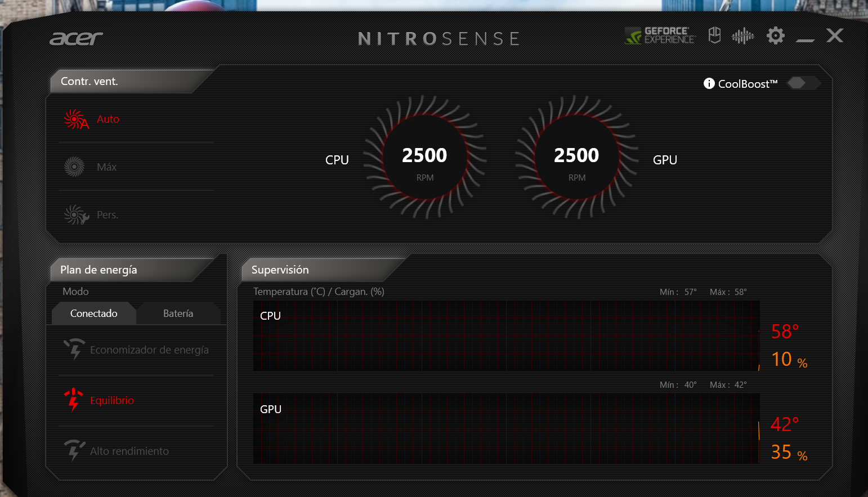Viewport: 868px width, 497px height.
Task: Minimize the NitroSense window
Action: click(x=805, y=39)
